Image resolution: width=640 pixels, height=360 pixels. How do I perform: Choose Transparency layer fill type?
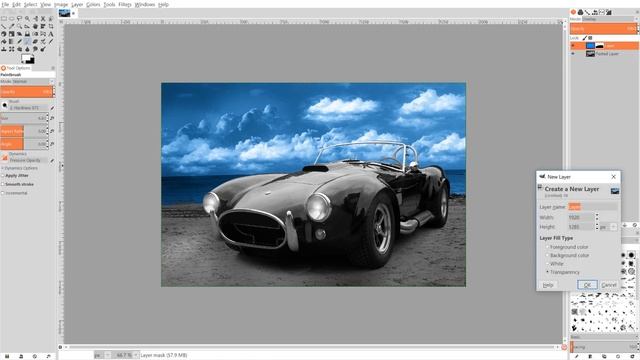(547, 272)
